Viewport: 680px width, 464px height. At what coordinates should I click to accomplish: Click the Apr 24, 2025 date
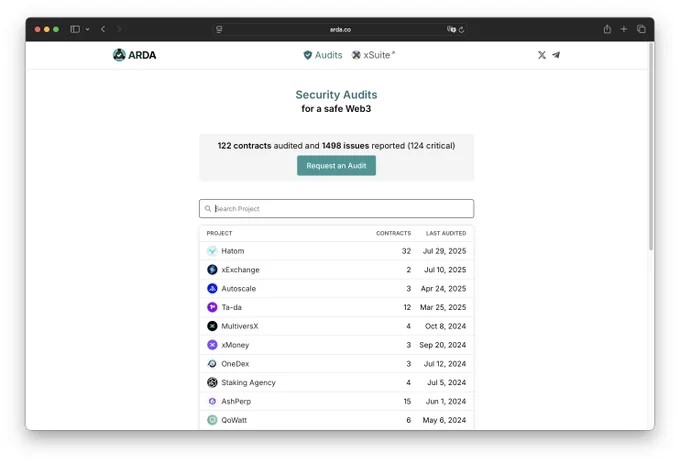pyautogui.click(x=444, y=288)
